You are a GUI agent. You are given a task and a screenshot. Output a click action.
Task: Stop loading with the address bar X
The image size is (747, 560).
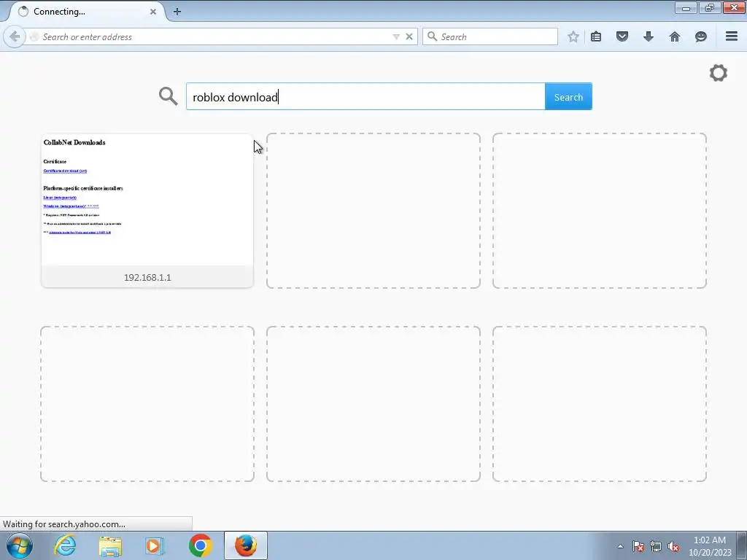tap(409, 36)
